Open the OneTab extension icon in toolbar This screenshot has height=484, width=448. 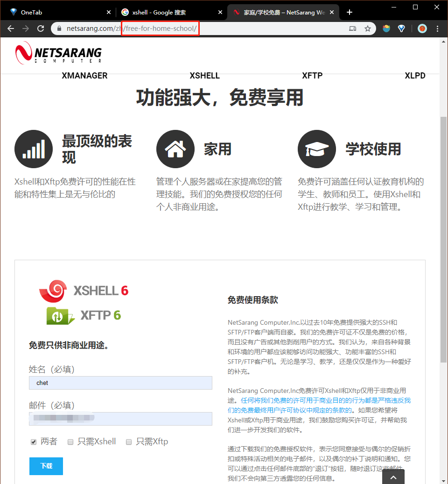tap(401, 28)
